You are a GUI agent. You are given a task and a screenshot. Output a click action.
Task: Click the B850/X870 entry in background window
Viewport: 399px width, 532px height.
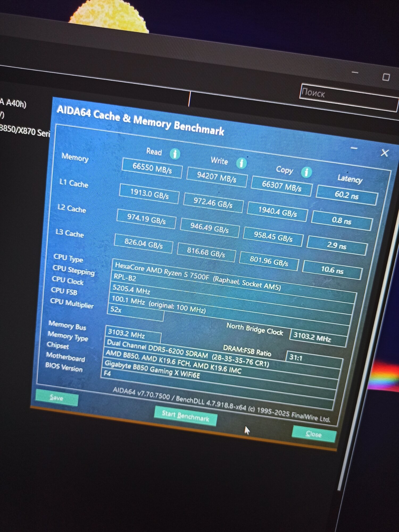[25, 131]
